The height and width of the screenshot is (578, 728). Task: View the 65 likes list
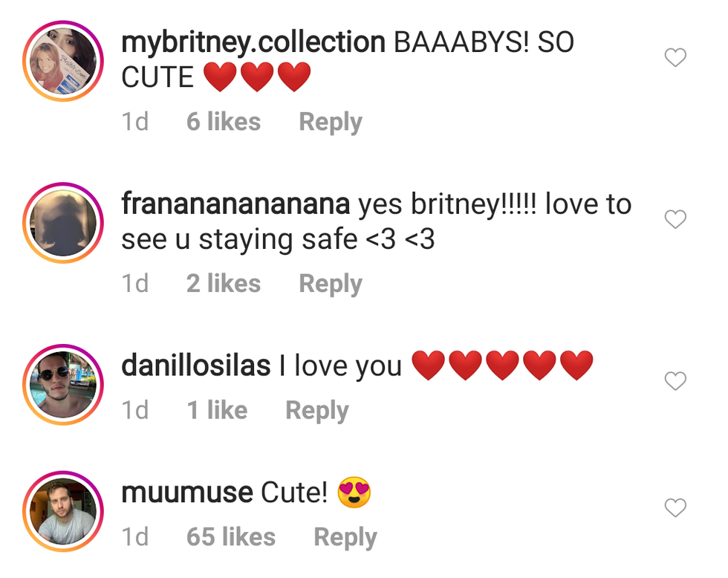[230, 537]
